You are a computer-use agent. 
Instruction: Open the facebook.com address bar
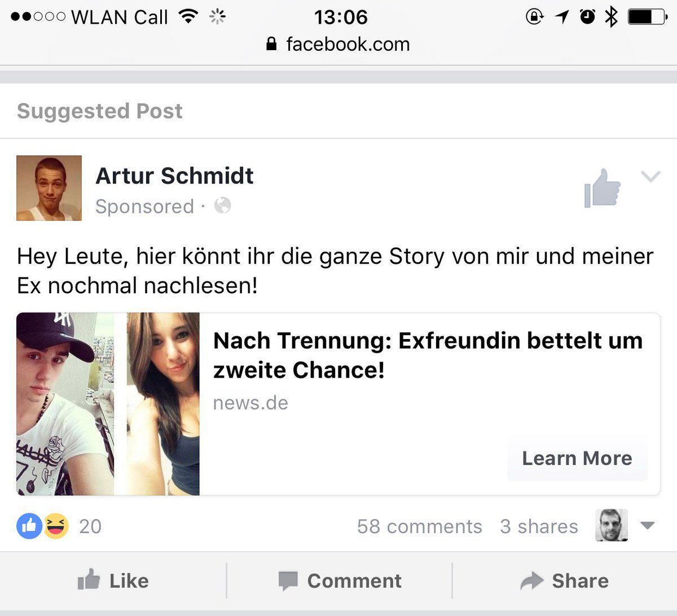338,44
